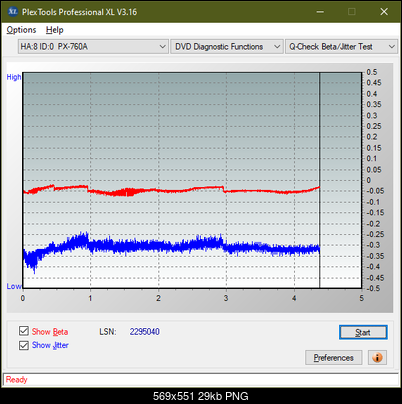The height and width of the screenshot is (404, 402).
Task: Toggle the Show Beta checkbox
Action: tap(24, 331)
